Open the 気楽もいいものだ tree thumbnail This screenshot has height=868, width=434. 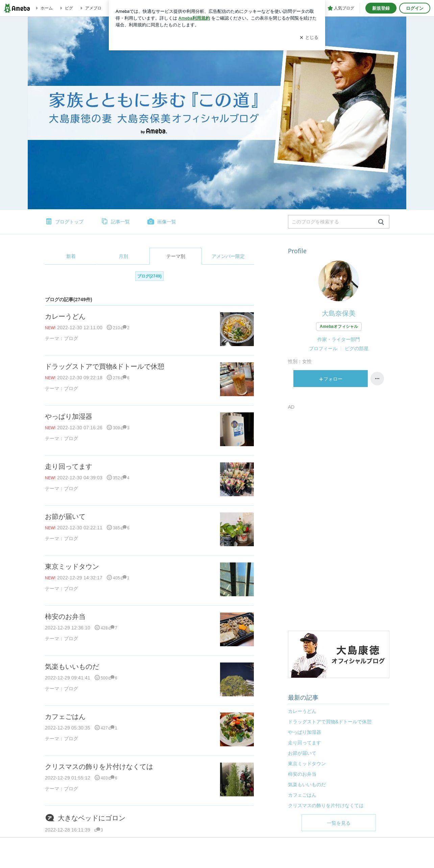point(237,679)
